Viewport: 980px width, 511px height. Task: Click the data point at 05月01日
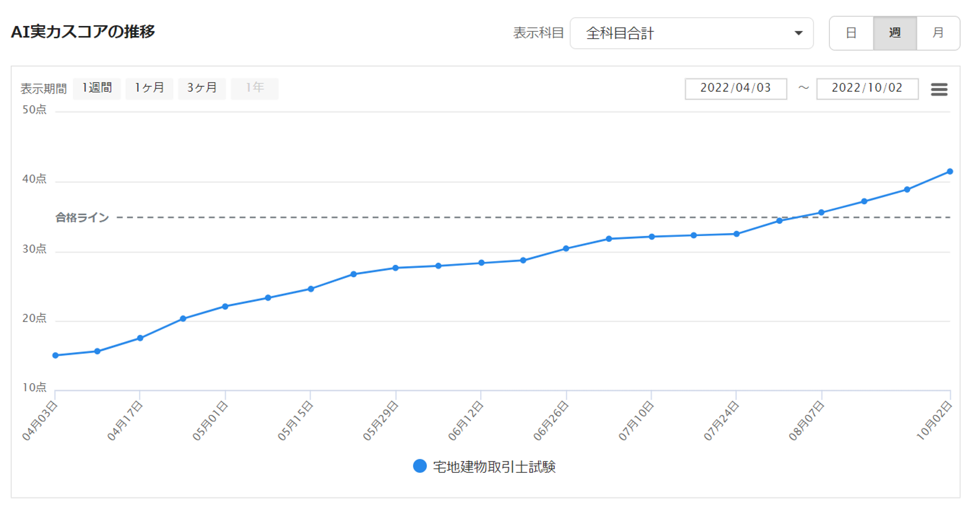225,306
